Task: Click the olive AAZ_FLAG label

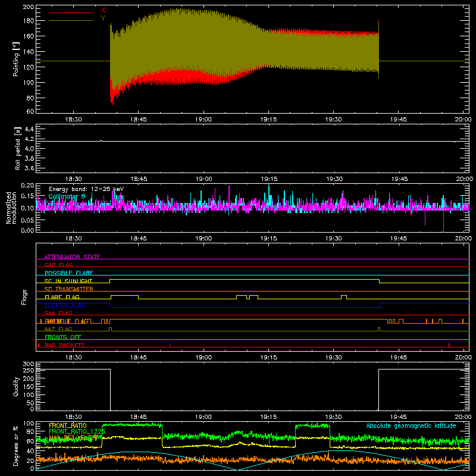Action: pyautogui.click(x=58, y=329)
